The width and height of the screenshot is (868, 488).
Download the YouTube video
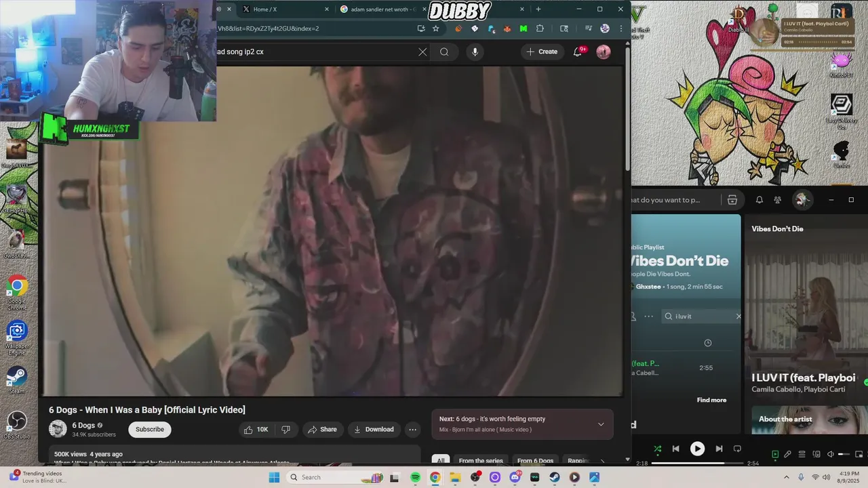coord(374,429)
